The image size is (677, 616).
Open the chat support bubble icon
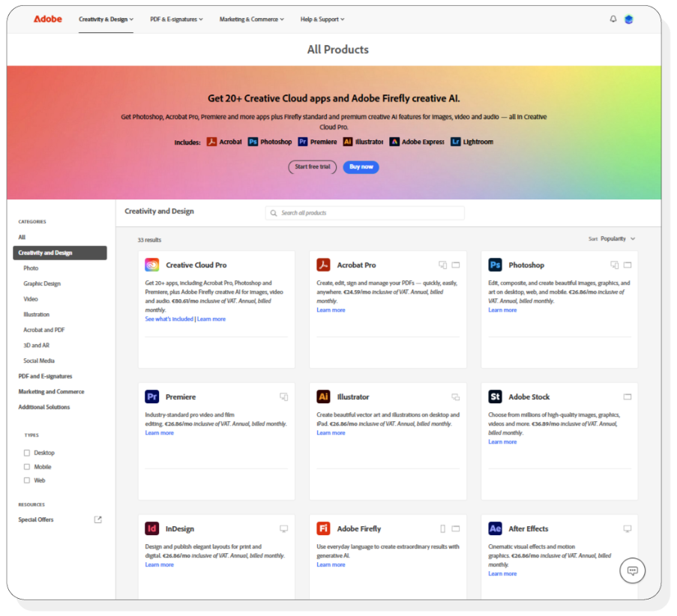(632, 570)
